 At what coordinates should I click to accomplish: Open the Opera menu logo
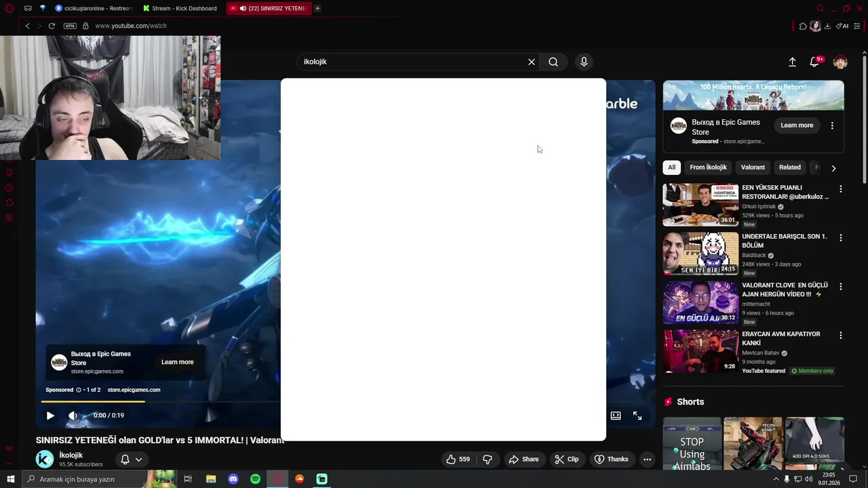point(9,8)
